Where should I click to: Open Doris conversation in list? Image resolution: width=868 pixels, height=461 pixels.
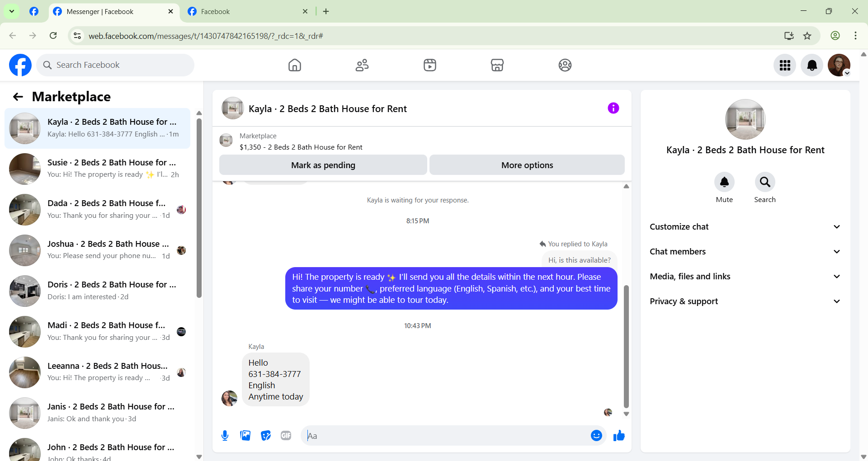tap(97, 291)
